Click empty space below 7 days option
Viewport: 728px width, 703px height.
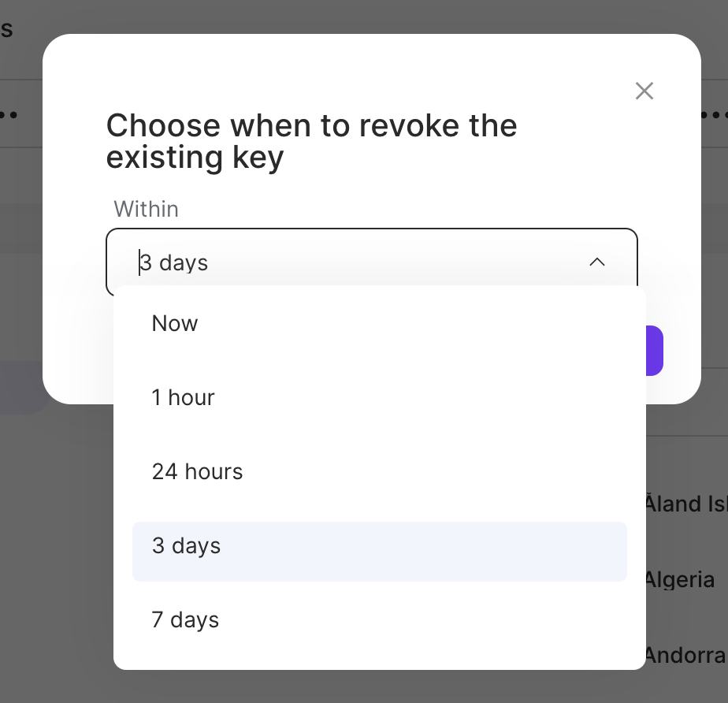tap(378, 656)
